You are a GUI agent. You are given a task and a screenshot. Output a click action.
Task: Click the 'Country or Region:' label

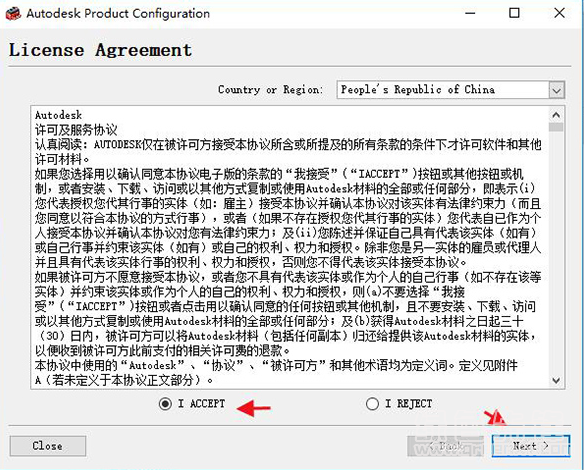coord(271,90)
